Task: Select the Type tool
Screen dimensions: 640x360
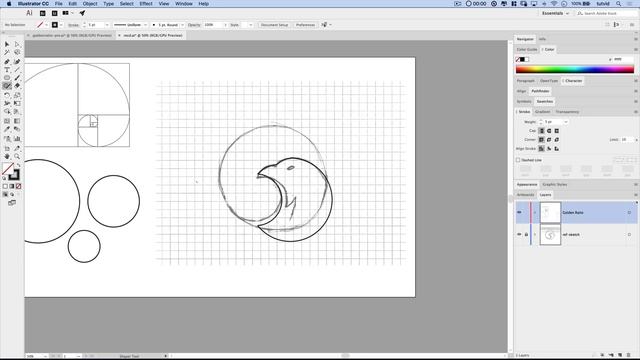Action: coord(7,70)
